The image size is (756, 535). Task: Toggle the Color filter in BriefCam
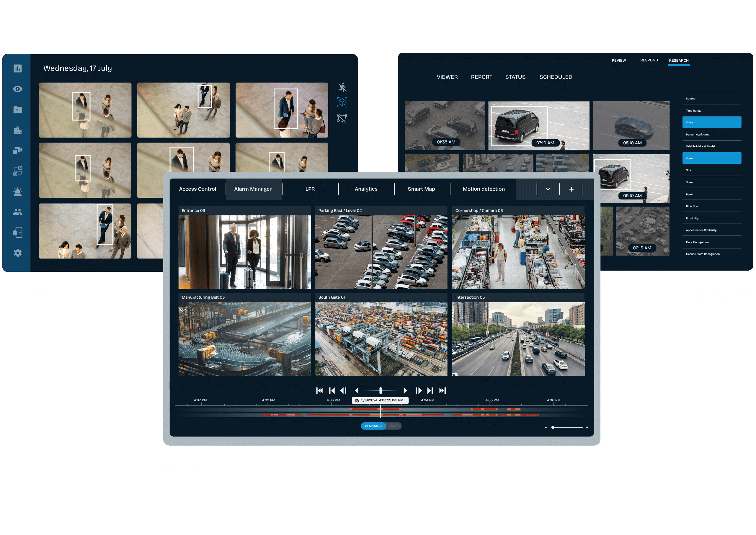(x=711, y=158)
